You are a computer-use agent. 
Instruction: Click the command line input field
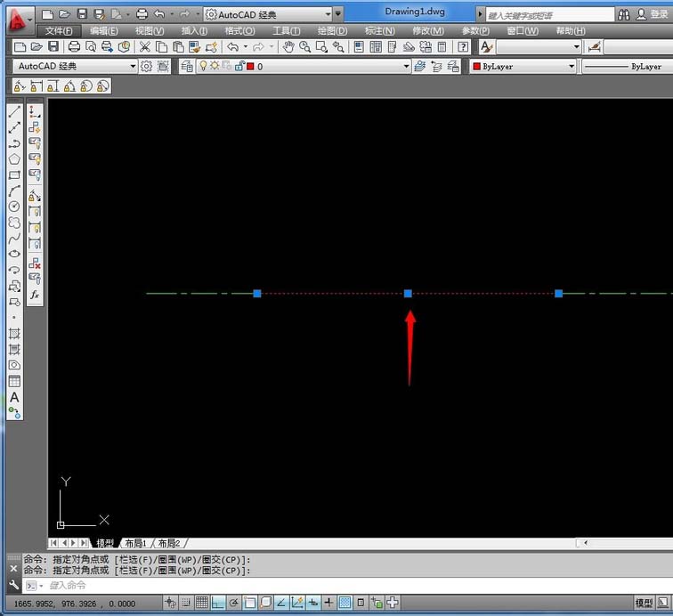(x=267, y=585)
